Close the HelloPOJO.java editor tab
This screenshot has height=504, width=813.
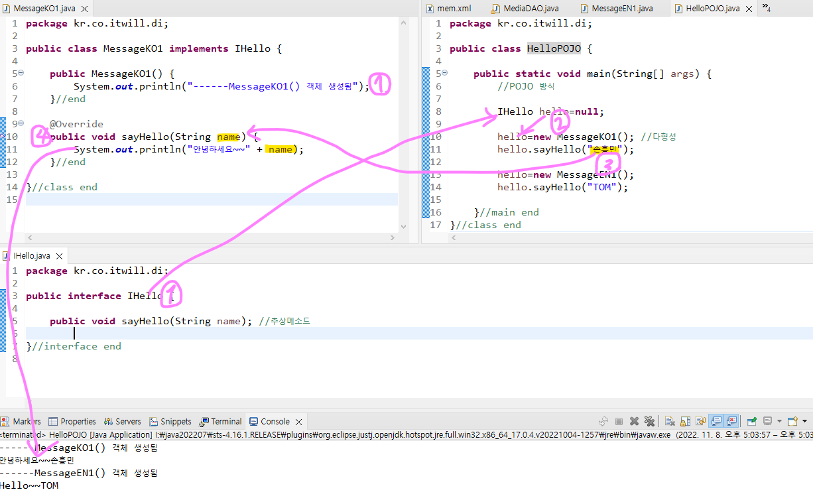point(749,9)
